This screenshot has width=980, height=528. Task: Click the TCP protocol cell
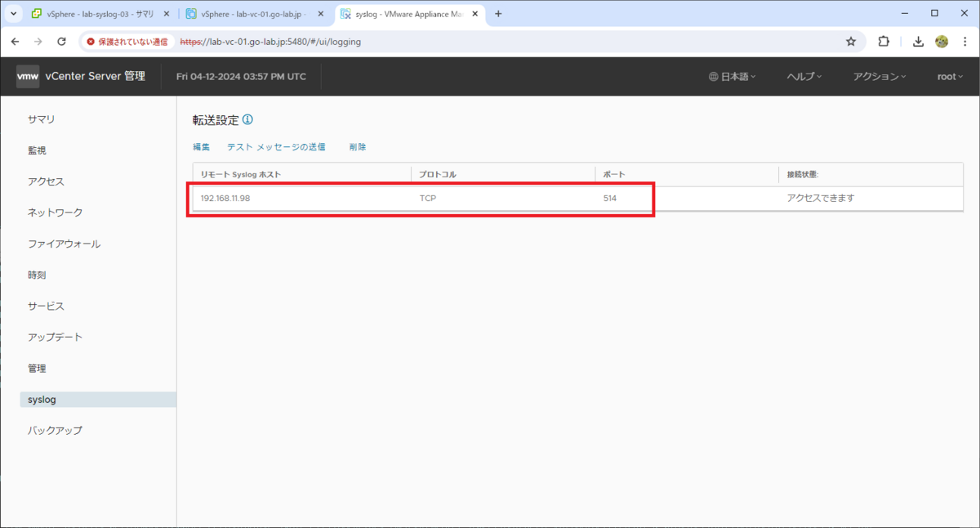[x=428, y=198]
